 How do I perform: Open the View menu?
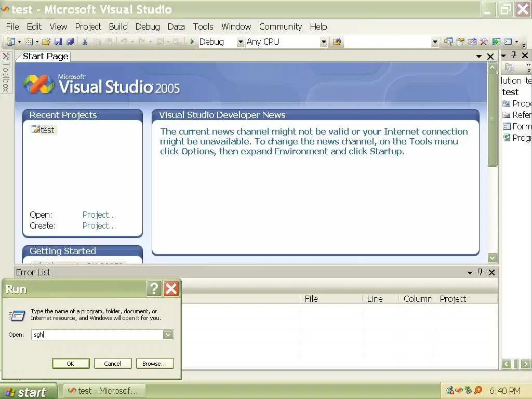[x=58, y=26]
